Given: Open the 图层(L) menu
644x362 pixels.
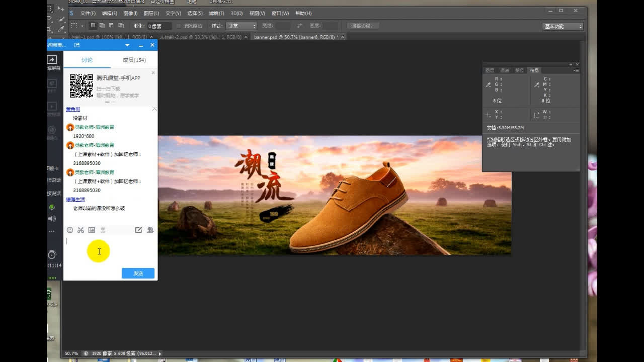Looking at the screenshot, I should [151, 13].
